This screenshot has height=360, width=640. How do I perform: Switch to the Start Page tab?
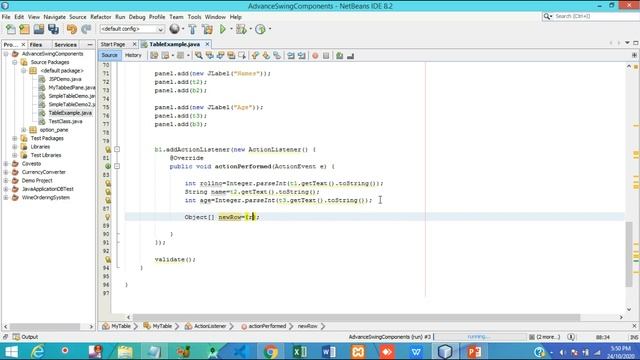click(113, 44)
